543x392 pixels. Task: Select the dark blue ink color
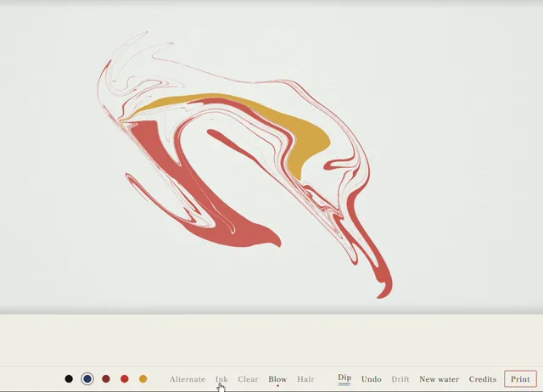point(87,378)
